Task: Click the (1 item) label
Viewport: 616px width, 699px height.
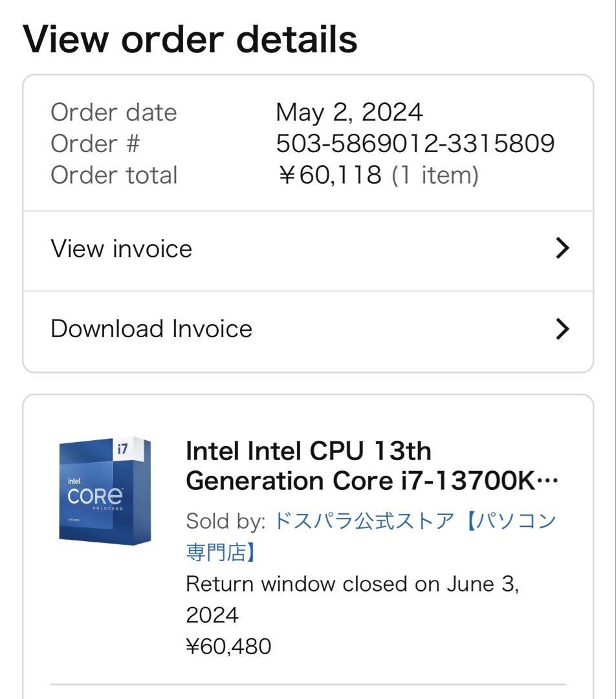Action: [440, 175]
